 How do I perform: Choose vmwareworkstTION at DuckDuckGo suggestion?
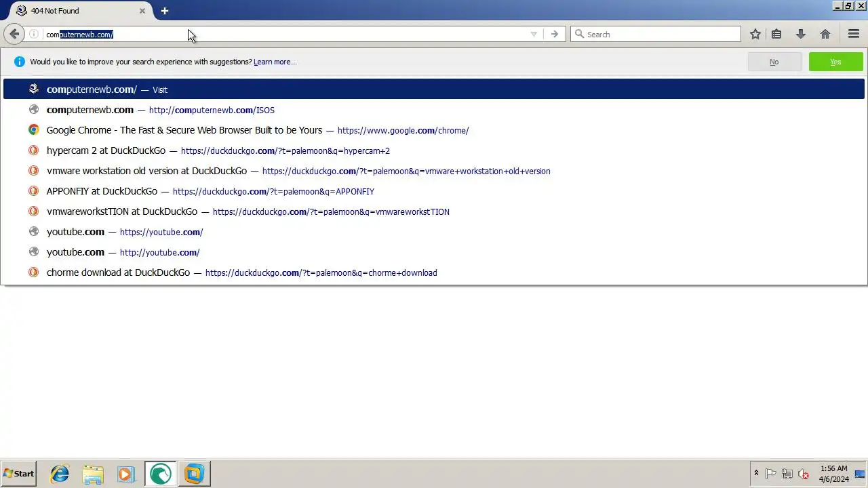click(434, 211)
